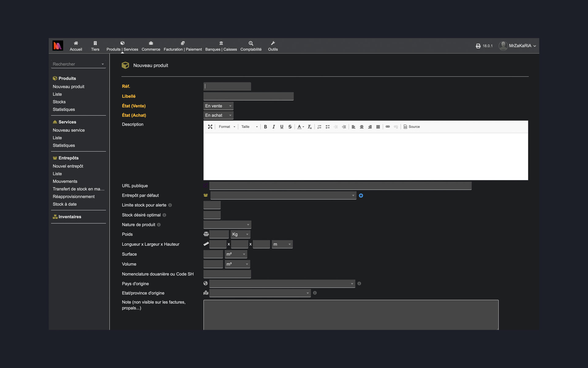Select the Poids unit Kg dropdown
588x368 pixels.
(239, 234)
